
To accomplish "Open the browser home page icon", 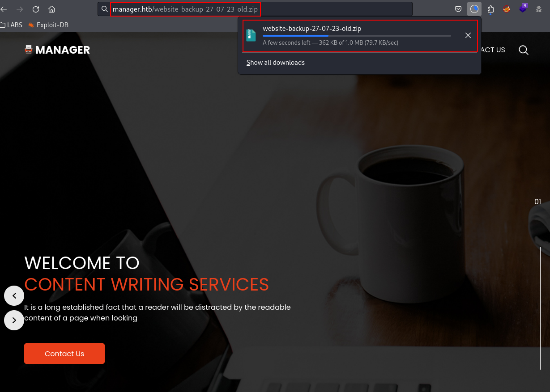I will [52, 9].
